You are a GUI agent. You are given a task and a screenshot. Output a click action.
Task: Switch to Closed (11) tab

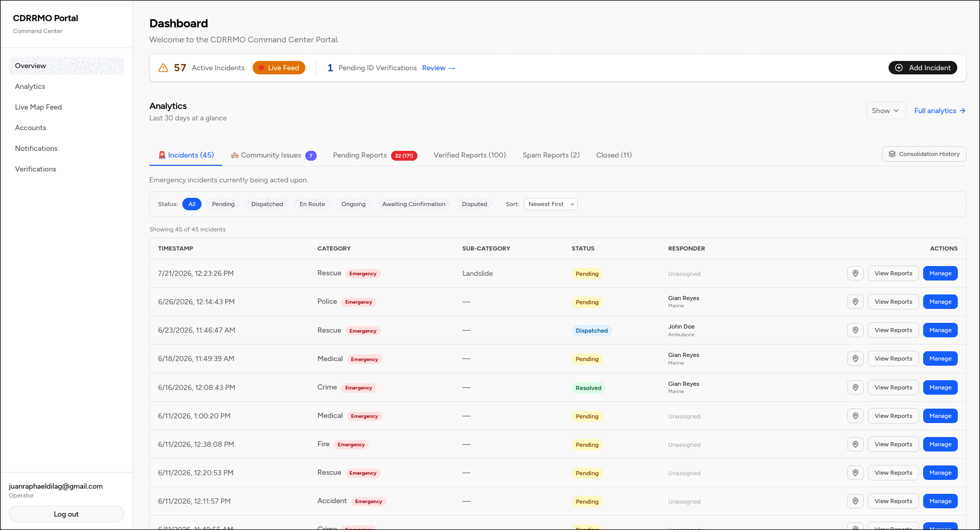point(614,155)
